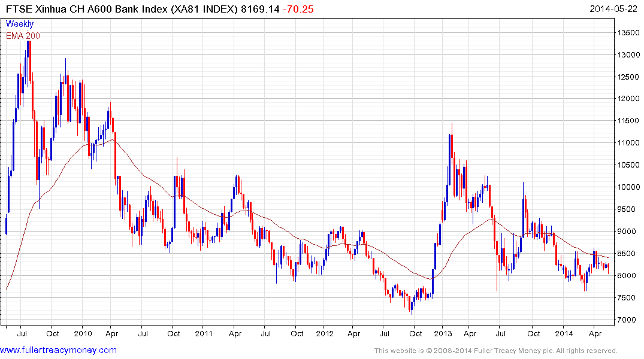
Task: Open the www.fullertreacymoney.com link
Action: [x=58, y=351]
